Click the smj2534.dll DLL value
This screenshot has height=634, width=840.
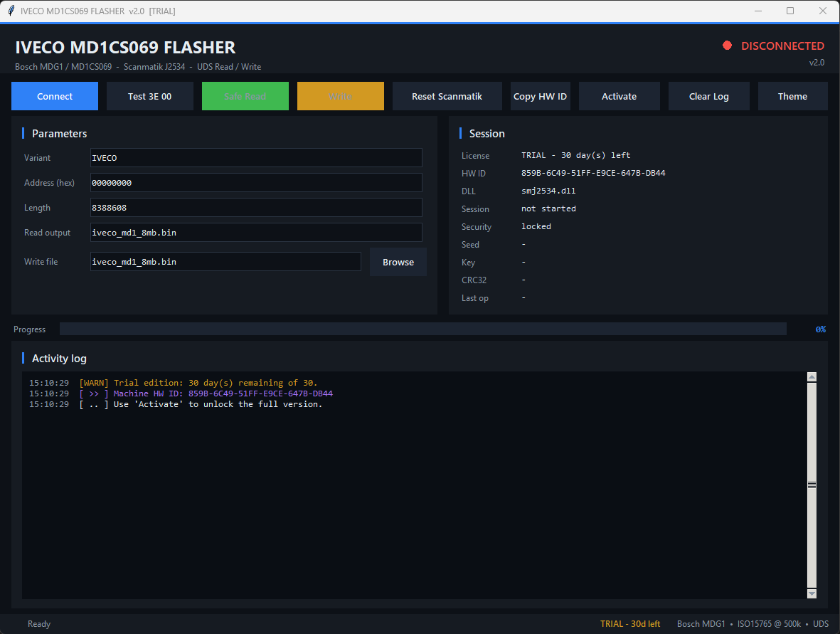[548, 191]
